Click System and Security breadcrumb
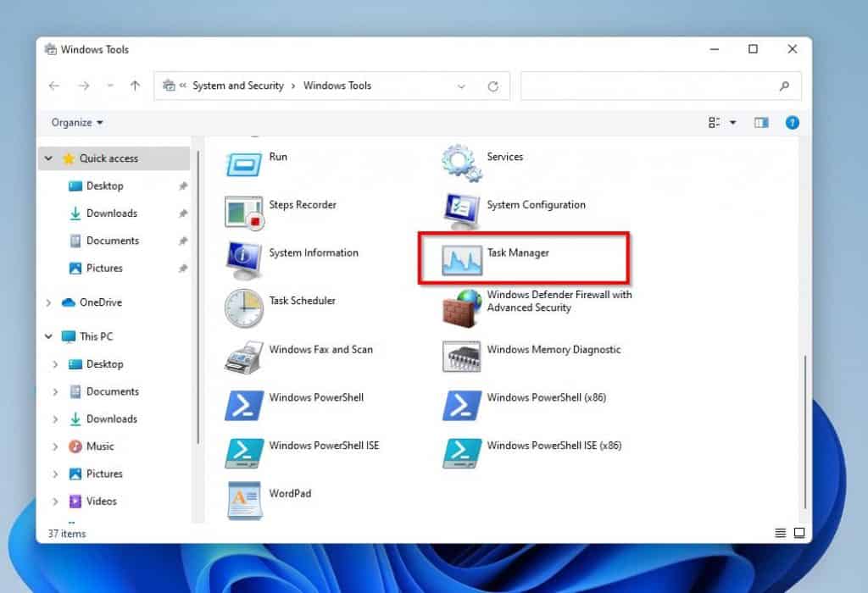The image size is (868, 593). pyautogui.click(x=238, y=86)
